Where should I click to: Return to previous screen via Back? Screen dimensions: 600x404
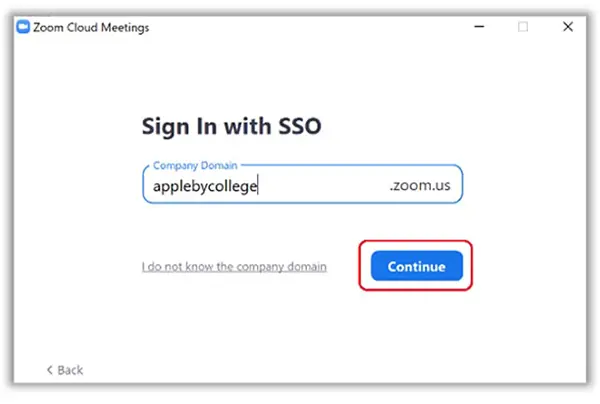click(65, 370)
